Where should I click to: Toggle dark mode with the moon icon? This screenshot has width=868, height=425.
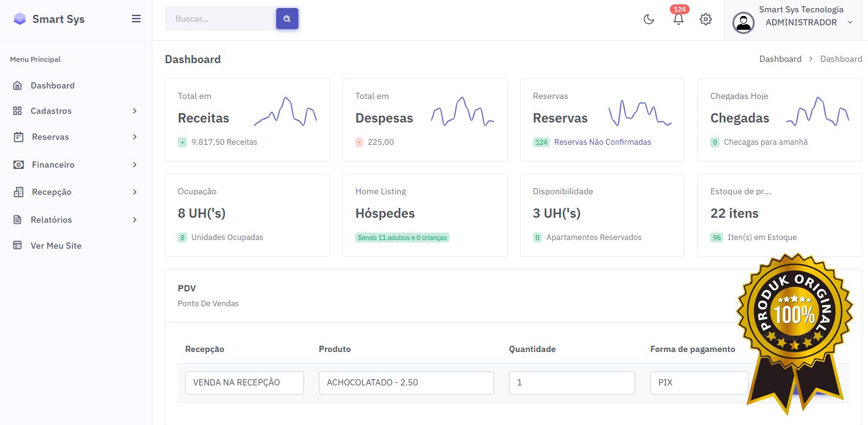pos(649,19)
